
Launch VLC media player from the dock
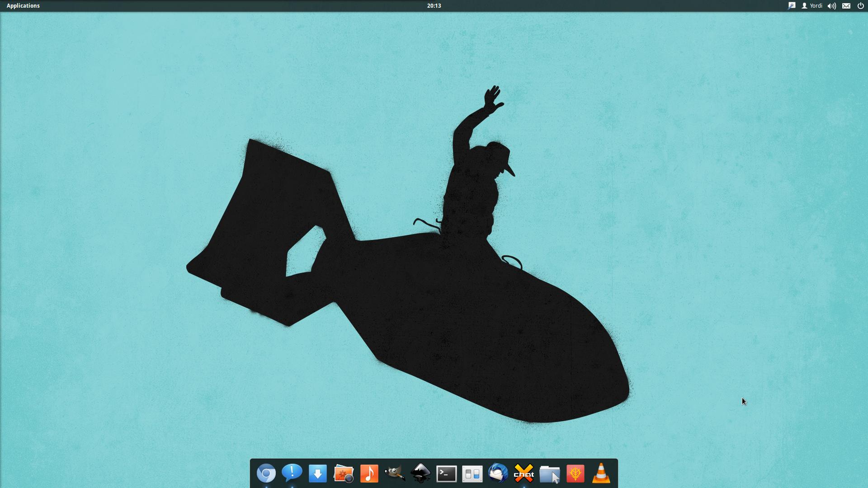tap(601, 473)
